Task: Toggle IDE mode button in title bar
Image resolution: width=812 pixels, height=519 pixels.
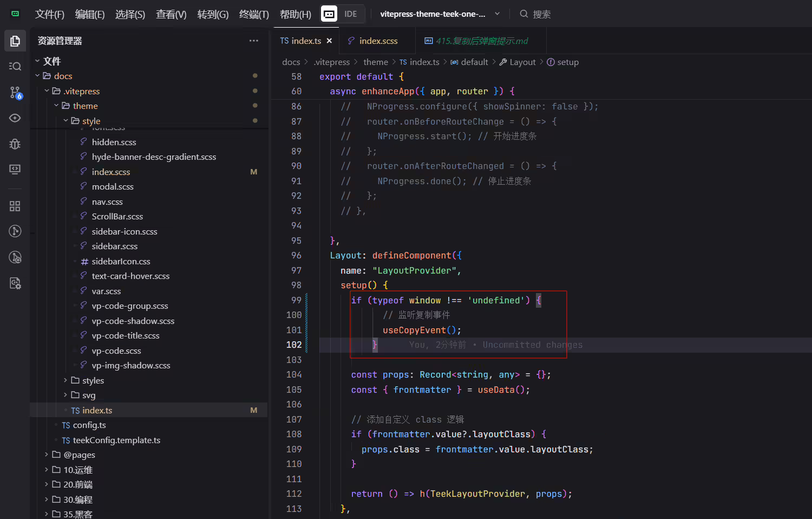Action: [351, 14]
